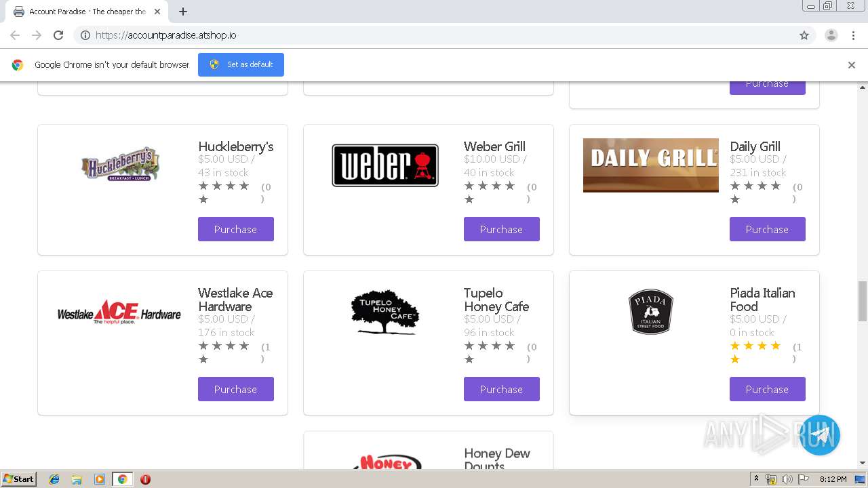Image resolution: width=868 pixels, height=488 pixels.
Task: Dismiss the default browser notification bar
Action: pyautogui.click(x=852, y=65)
